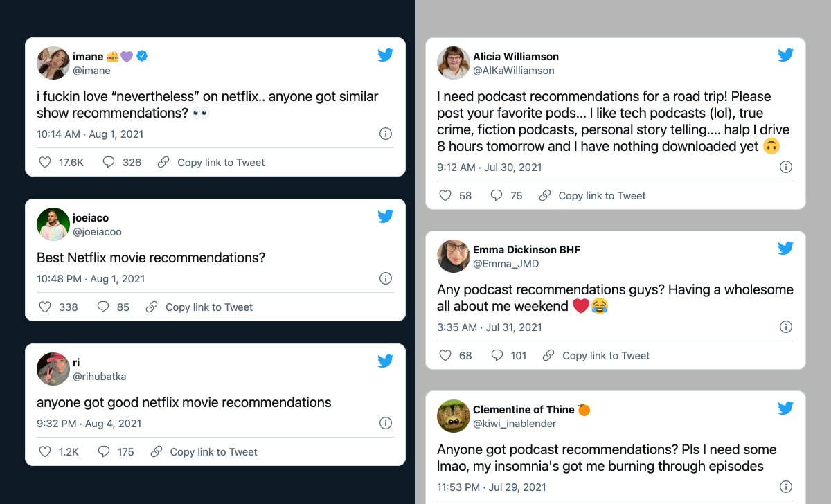
Task: Like the joeiaco Netflix movie tweet
Action: (45, 307)
